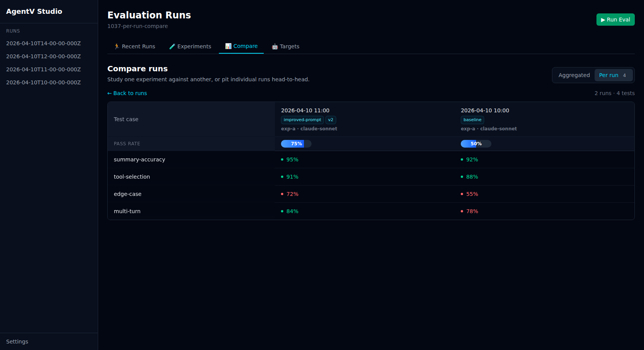
Task: Click the back arrow icon before Back to runs
Action: click(x=110, y=93)
